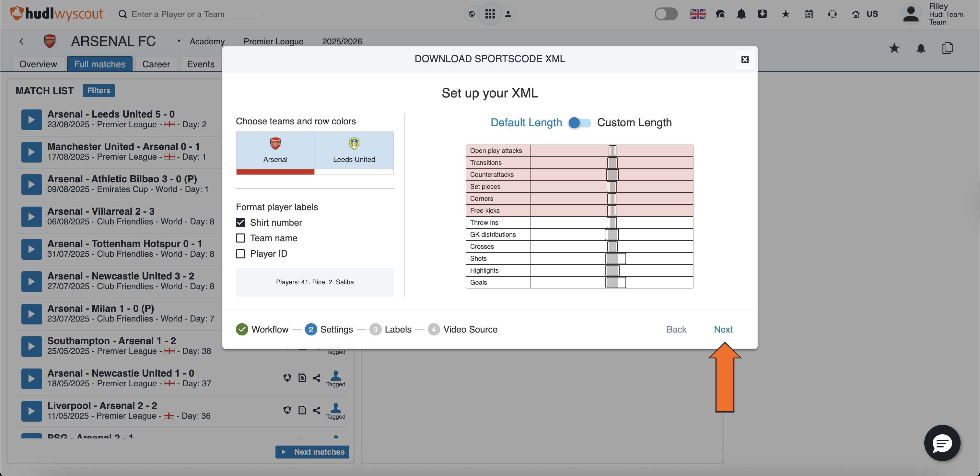Share the Liverpool - Arsenal 2 - 2 match
The height and width of the screenshot is (476, 980).
tap(316, 410)
